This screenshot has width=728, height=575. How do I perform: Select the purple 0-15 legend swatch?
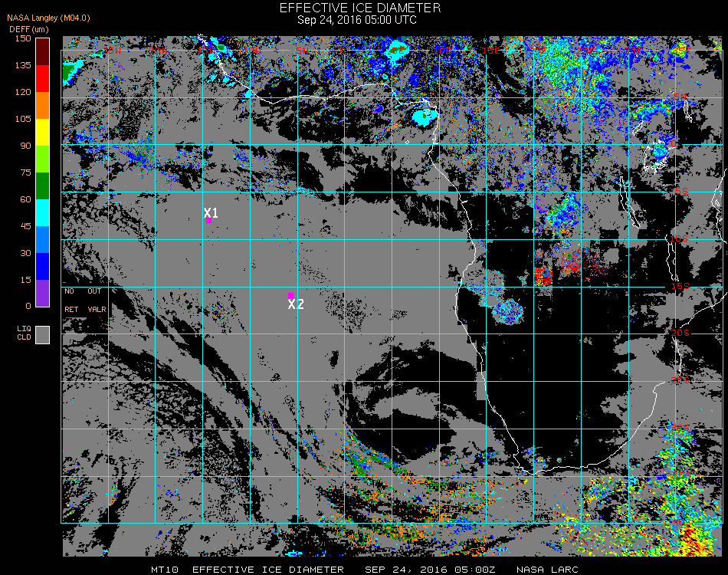tap(43, 293)
